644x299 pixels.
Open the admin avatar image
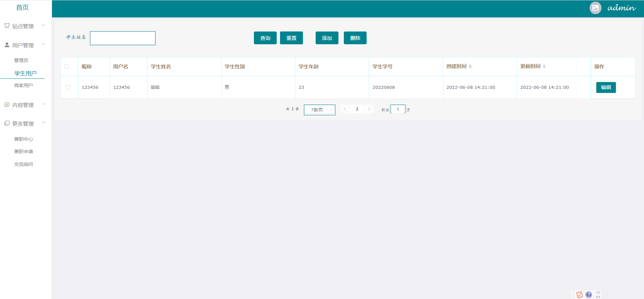595,8
